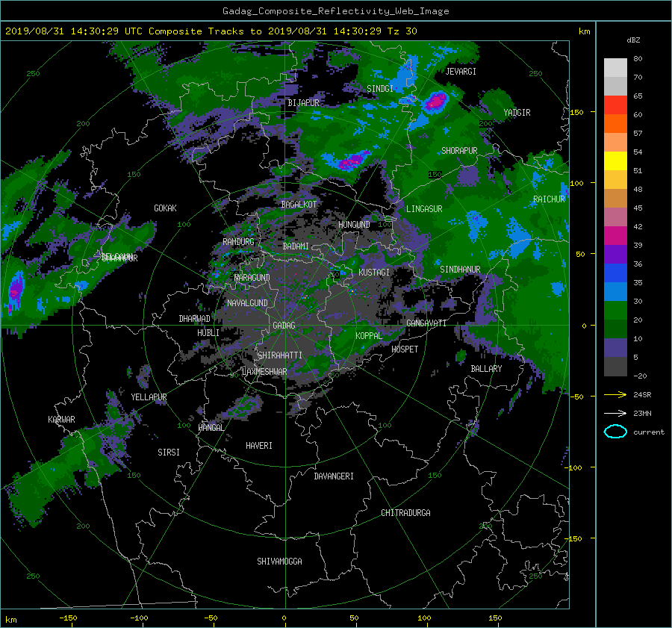Click the RAICHUR city label
The image size is (672, 628).
tap(549, 199)
